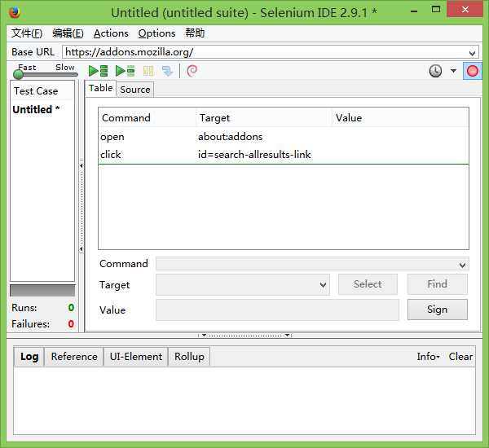Open the Rollup tab

coord(189,356)
